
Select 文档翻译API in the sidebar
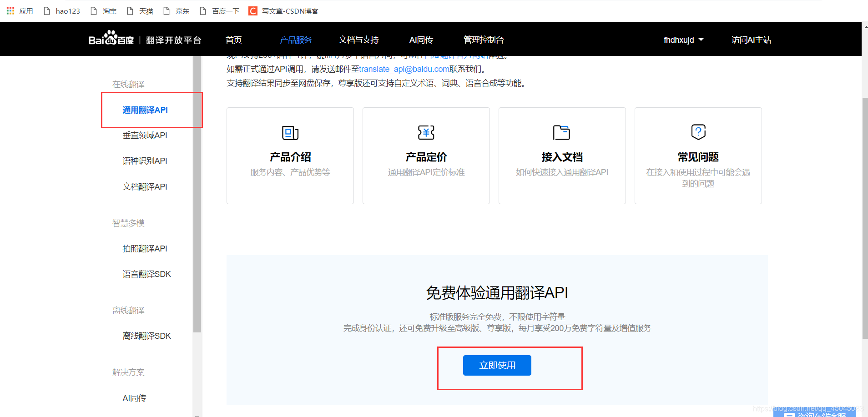coord(145,187)
